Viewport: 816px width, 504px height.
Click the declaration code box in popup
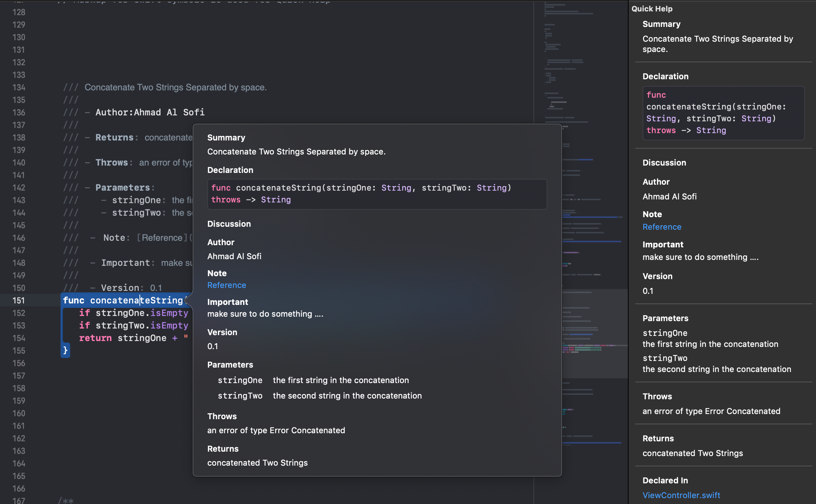(x=377, y=194)
